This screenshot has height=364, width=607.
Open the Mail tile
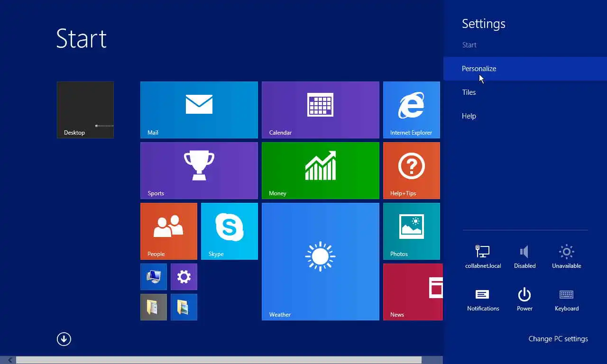click(x=199, y=110)
